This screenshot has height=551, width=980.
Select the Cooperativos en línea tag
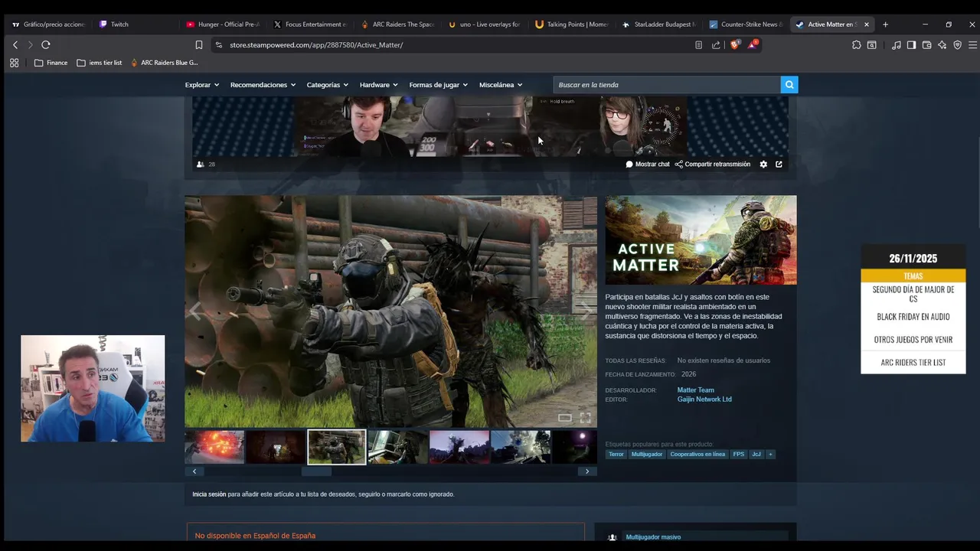pos(697,455)
